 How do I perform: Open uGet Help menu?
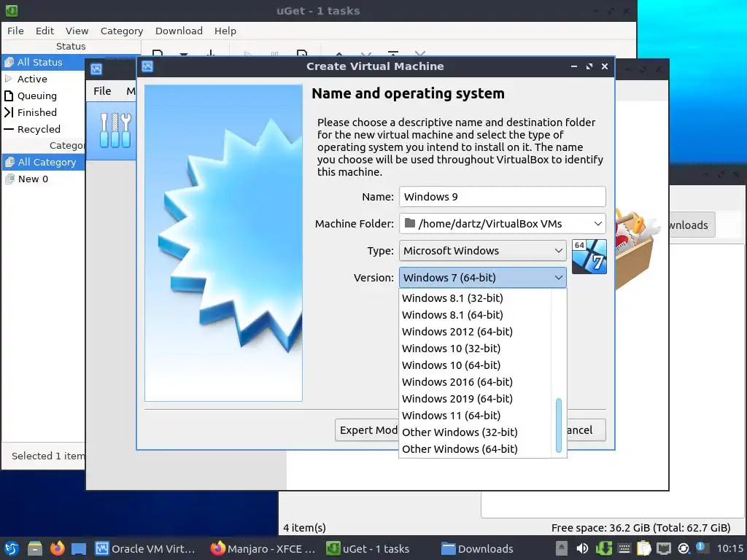(x=225, y=31)
